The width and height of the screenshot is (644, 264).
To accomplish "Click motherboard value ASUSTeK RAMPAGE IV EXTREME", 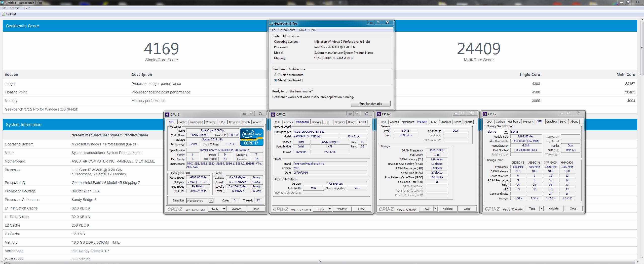I will coord(113,161).
